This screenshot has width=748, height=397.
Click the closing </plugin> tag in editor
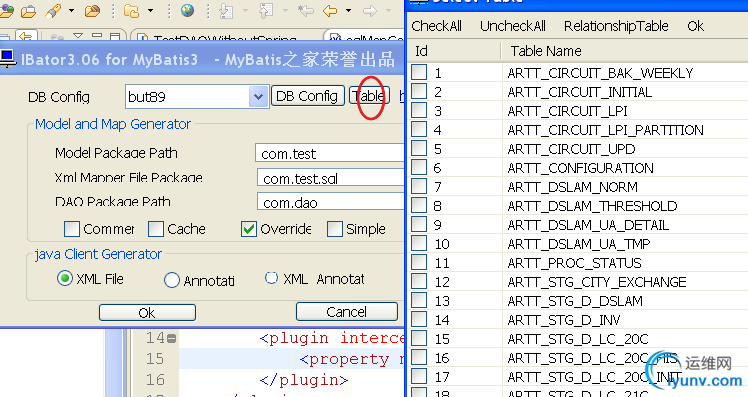click(x=304, y=380)
